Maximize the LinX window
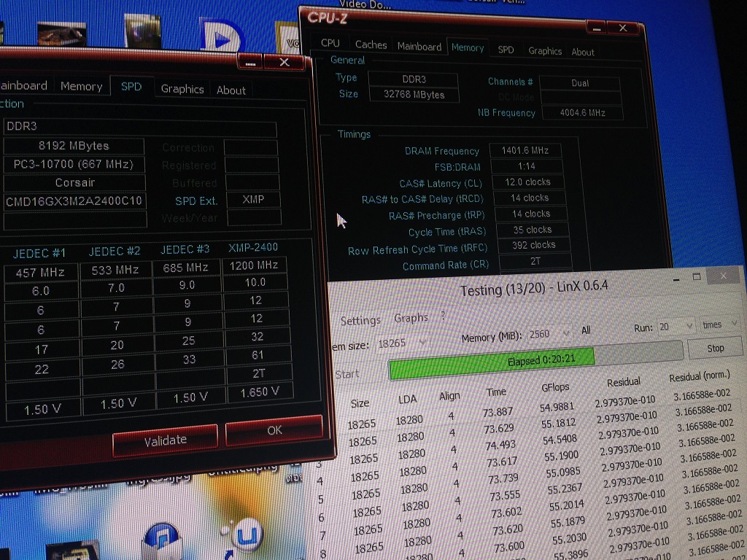This screenshot has width=747, height=560. click(x=697, y=277)
